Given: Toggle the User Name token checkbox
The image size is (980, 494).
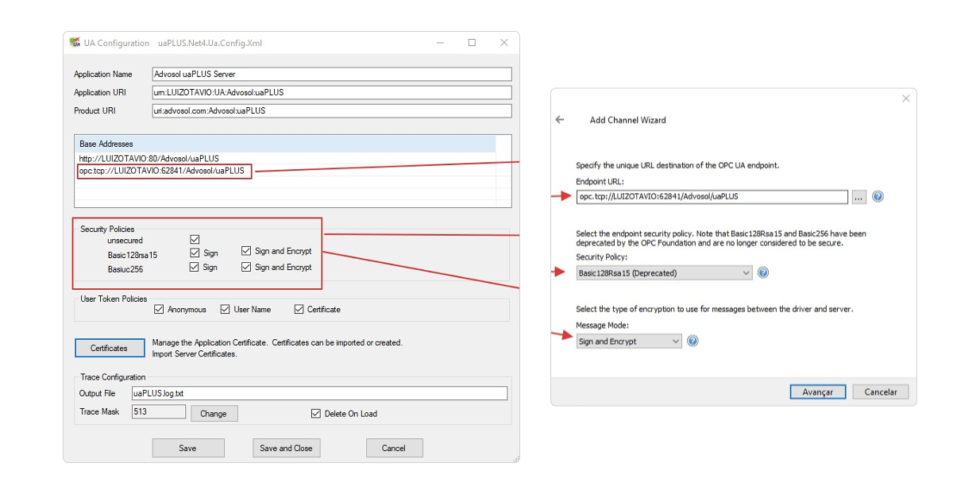Looking at the screenshot, I should click(x=226, y=309).
